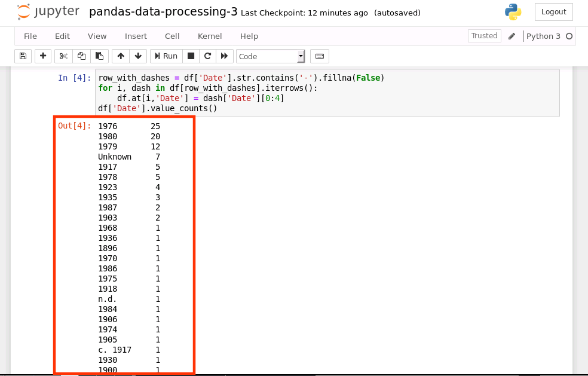
Task: Click into the In [4] code cell
Action: click(x=327, y=93)
